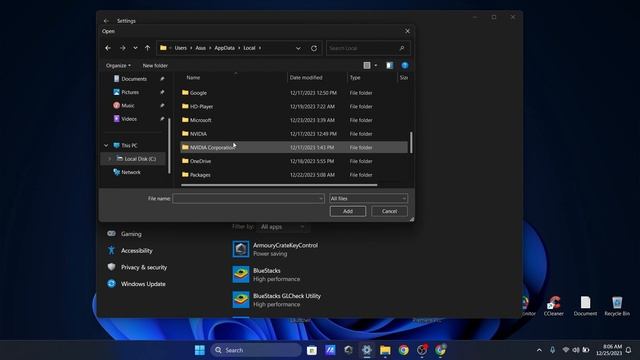Expand Local Disk (C:) node

pos(109,159)
